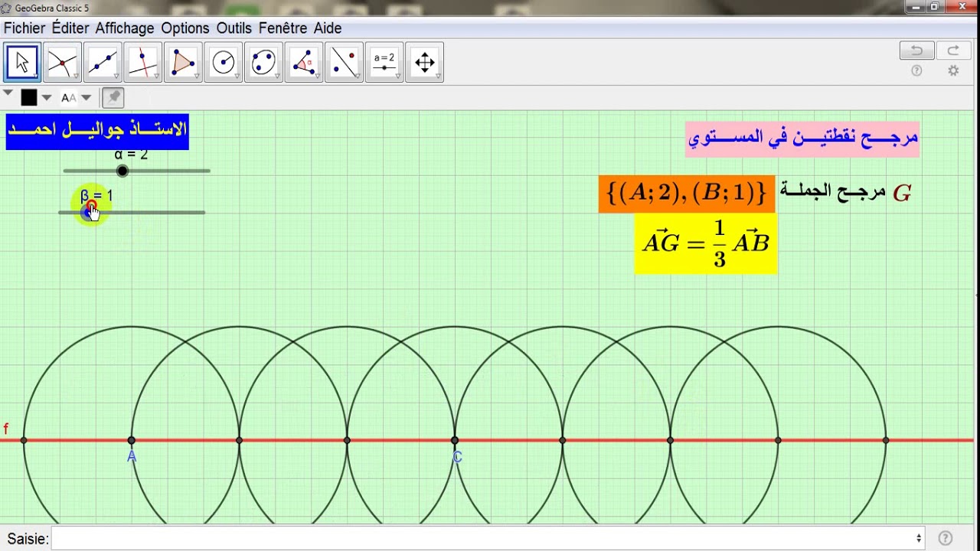This screenshot has height=551, width=980.
Task: Select the Circle with center tool
Action: (x=223, y=62)
